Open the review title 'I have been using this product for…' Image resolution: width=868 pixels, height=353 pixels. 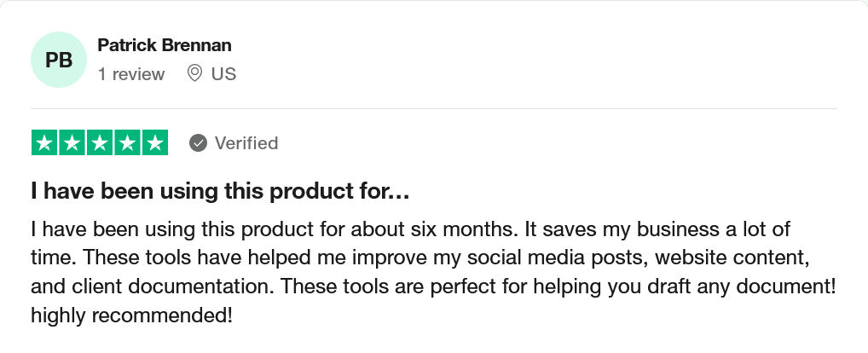pos(220,192)
